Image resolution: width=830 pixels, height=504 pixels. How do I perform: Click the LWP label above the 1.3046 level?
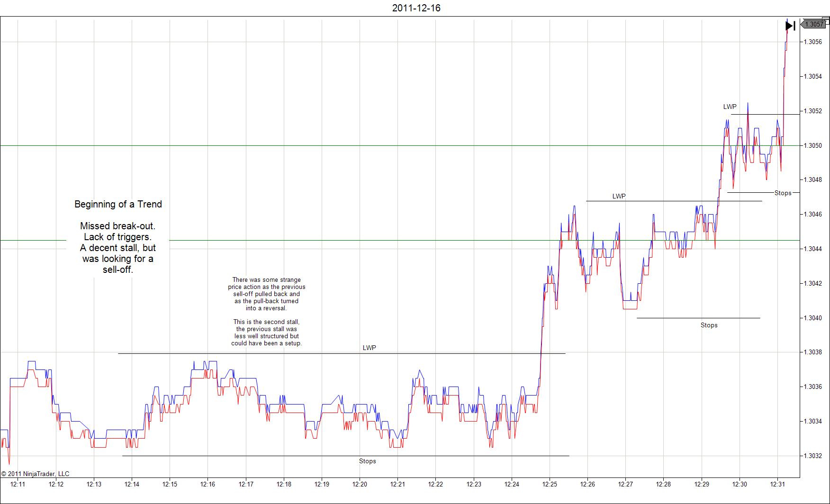pos(619,196)
